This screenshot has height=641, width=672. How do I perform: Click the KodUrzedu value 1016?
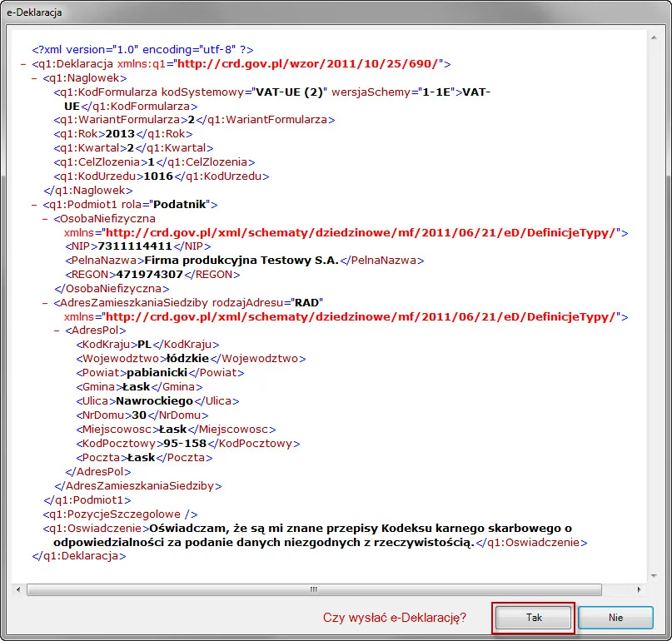point(158,176)
